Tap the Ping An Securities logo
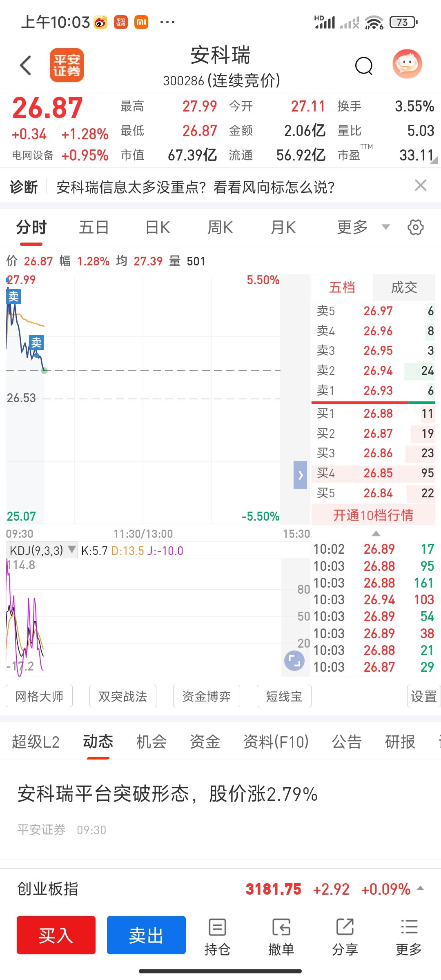 [x=67, y=65]
